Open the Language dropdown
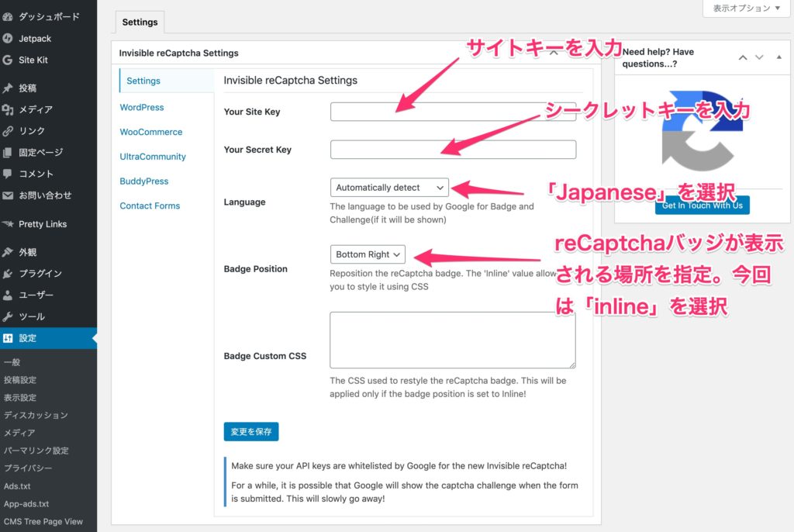The height and width of the screenshot is (532, 794). (389, 188)
